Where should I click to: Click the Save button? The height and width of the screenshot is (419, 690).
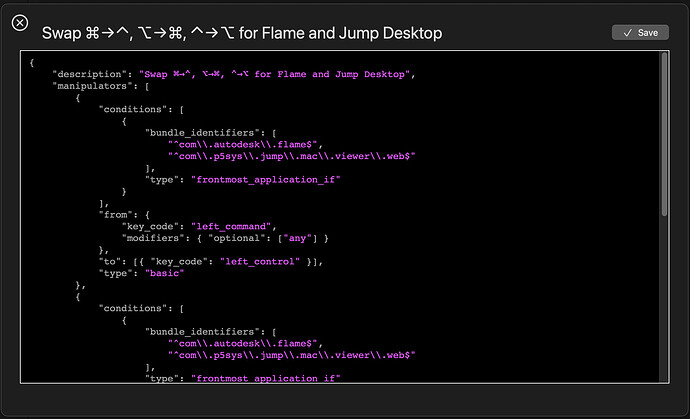click(640, 33)
